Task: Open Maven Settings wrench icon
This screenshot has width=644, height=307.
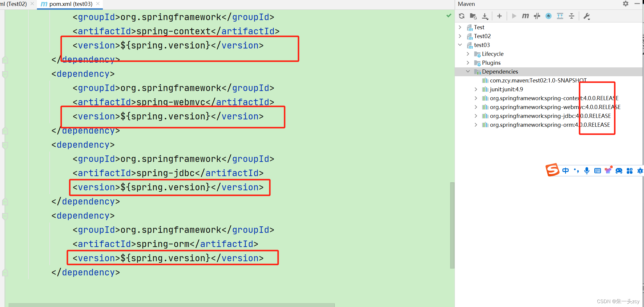Action: (587, 16)
